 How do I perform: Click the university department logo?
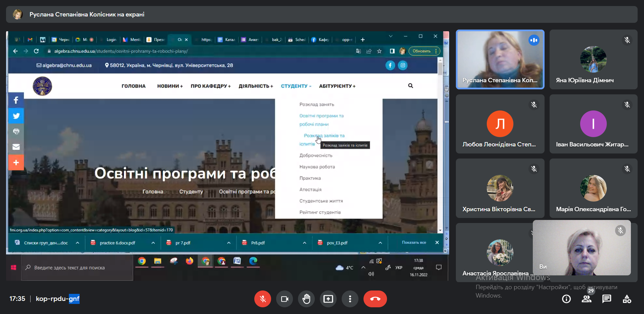(x=42, y=86)
